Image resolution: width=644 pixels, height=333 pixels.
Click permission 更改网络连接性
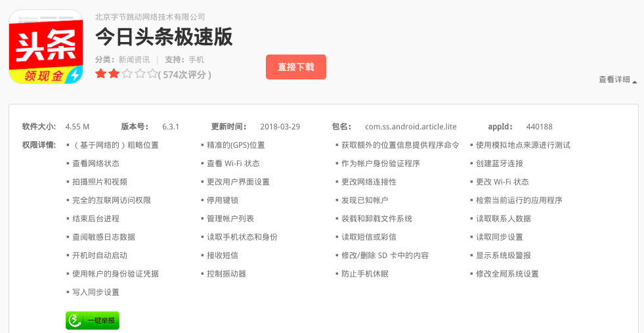[x=369, y=182]
